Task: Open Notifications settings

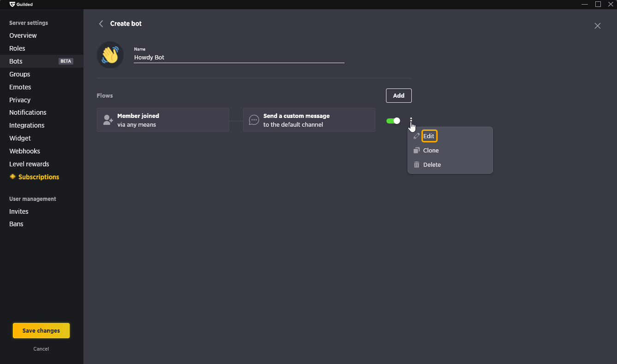Action: [x=42, y=112]
